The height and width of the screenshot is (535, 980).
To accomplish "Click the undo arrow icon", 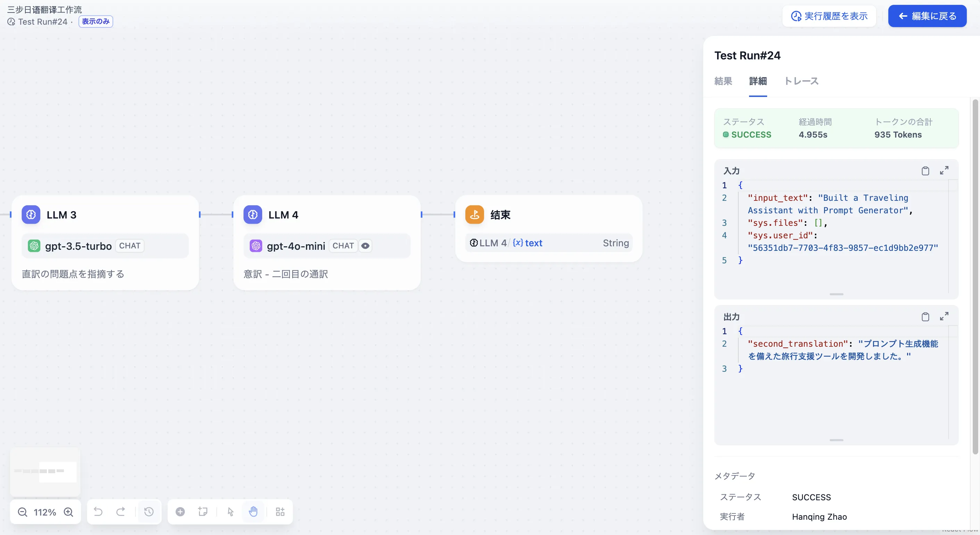I will coord(98,512).
